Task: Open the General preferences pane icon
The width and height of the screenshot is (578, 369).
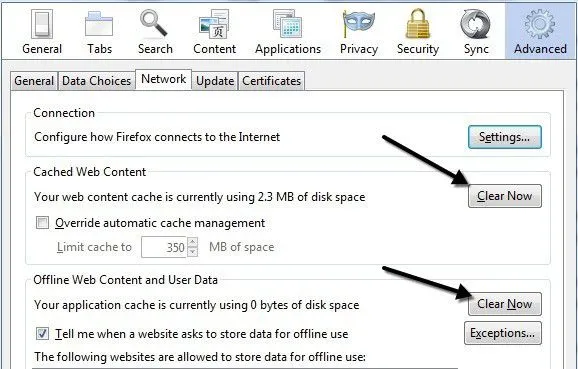Action: click(x=42, y=31)
